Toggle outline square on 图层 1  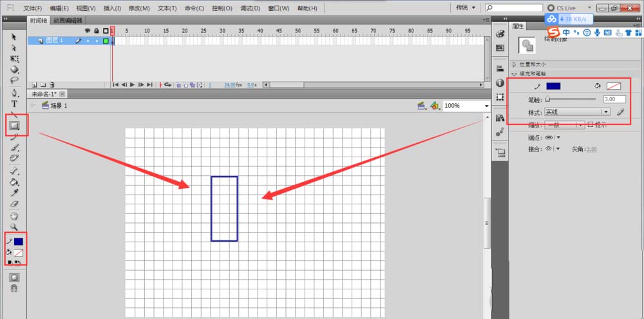106,41
